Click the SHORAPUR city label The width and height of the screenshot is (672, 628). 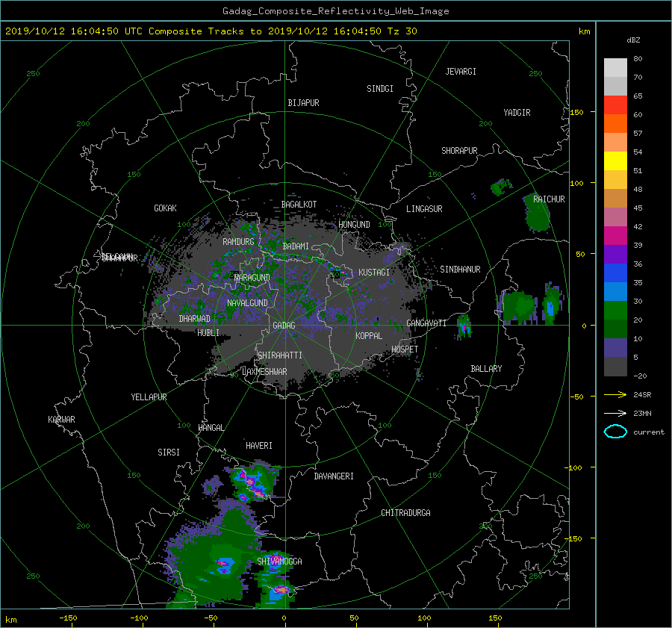pyautogui.click(x=459, y=151)
